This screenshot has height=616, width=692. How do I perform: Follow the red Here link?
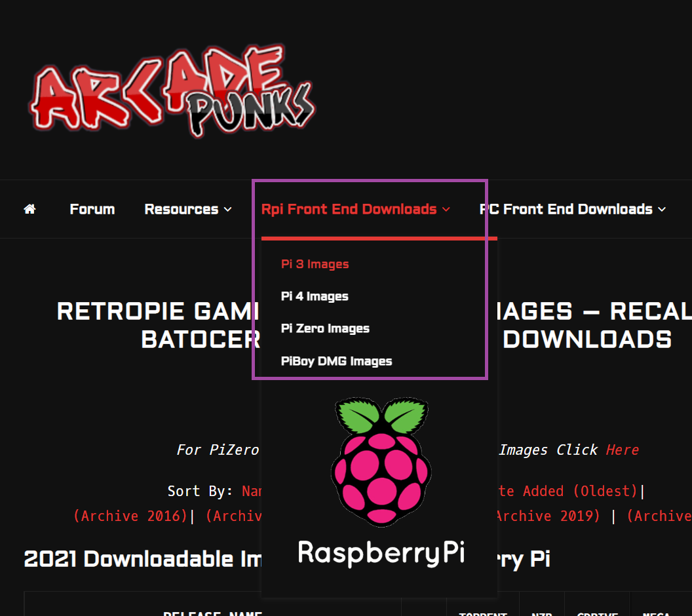pyautogui.click(x=622, y=450)
